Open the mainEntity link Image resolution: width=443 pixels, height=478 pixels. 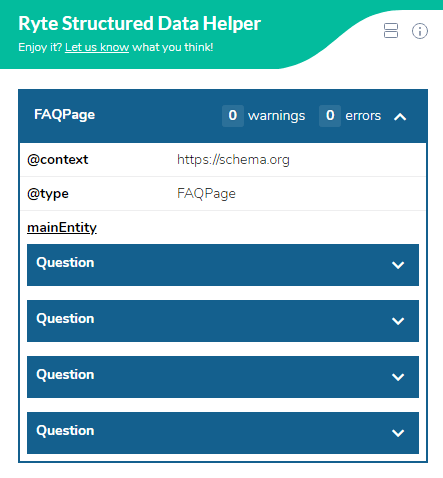(62, 228)
